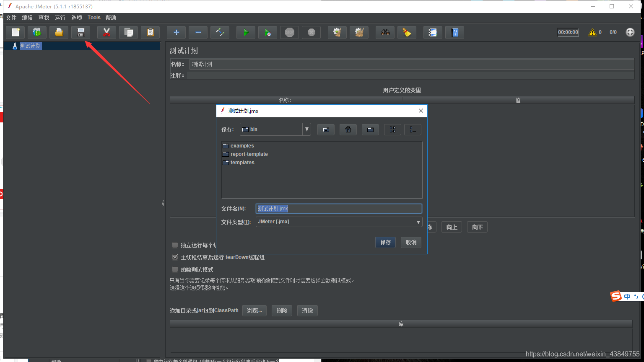Screen dimensions: 644x362
Task: Click the test plan name field
Action: pyautogui.click(x=412, y=64)
